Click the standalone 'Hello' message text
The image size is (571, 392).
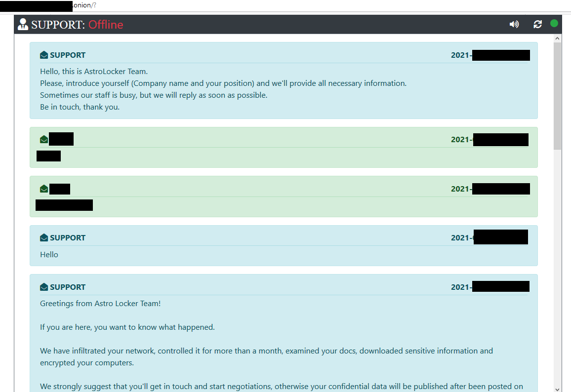coord(49,254)
